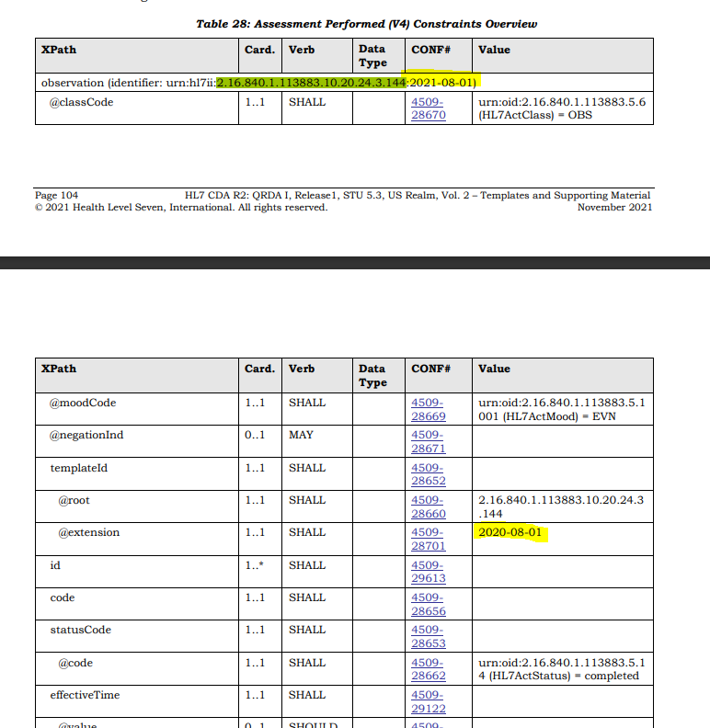Open CONF link 4509-28701 for @extension
Viewport: 710px width, 728px height.
click(428, 539)
